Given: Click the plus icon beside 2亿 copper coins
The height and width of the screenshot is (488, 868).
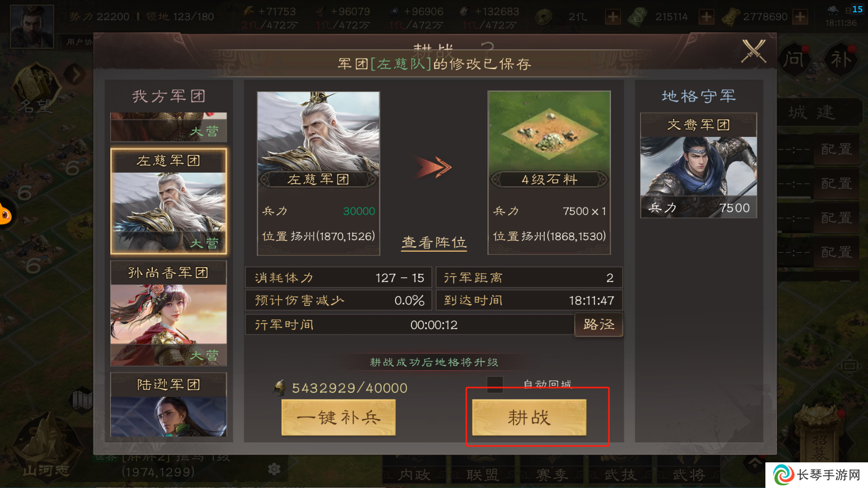Looking at the screenshot, I should 613,17.
